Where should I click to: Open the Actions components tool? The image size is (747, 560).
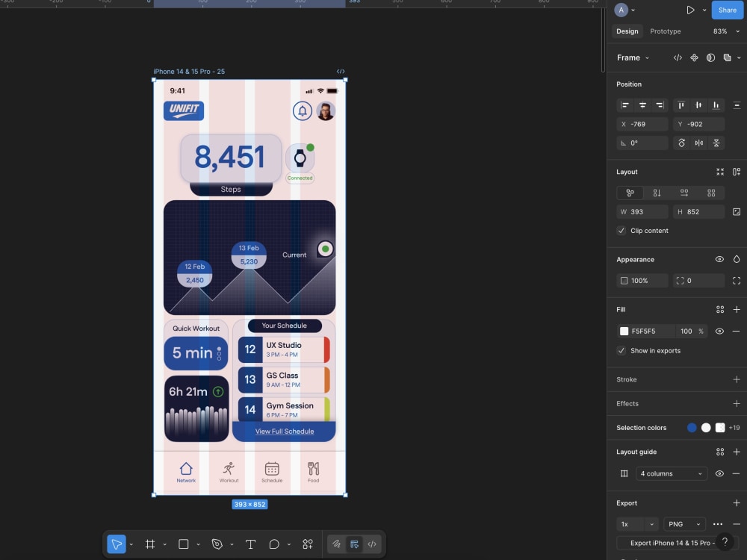point(308,544)
